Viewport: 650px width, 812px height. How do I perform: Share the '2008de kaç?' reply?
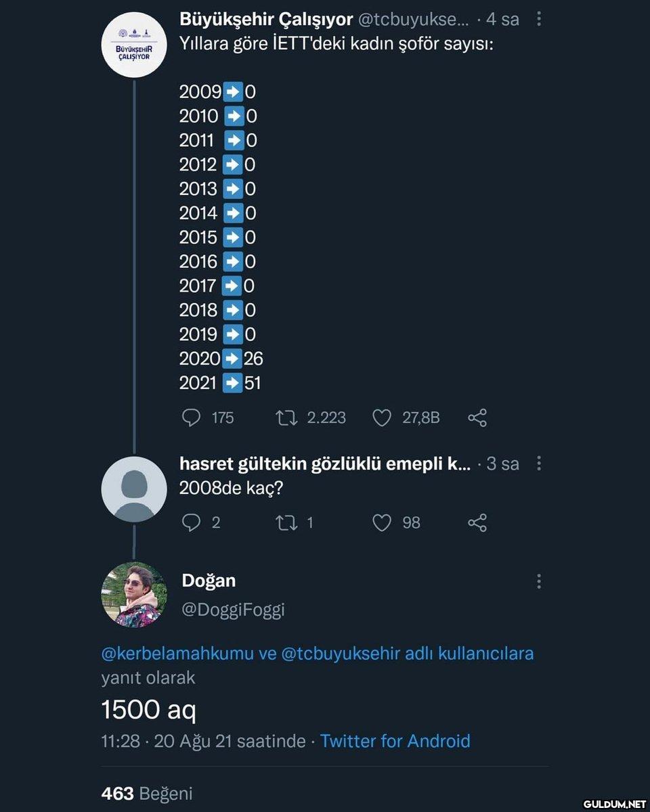(x=477, y=522)
